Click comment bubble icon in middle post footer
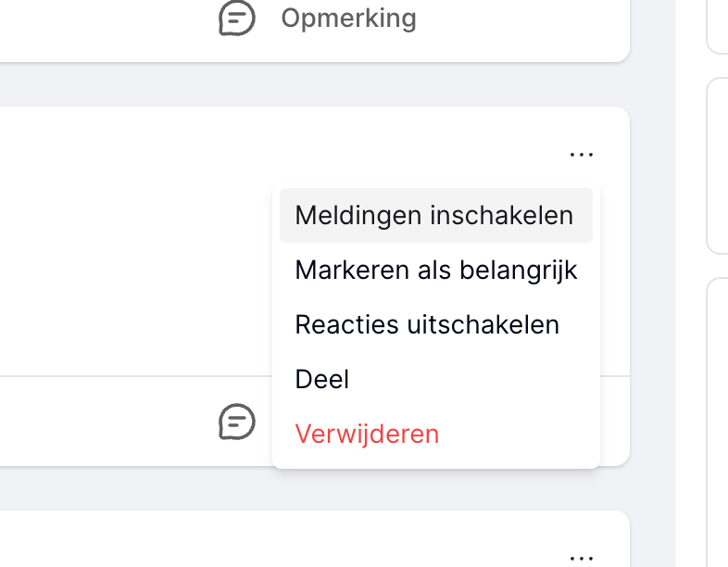This screenshot has width=728, height=567. 237,422
